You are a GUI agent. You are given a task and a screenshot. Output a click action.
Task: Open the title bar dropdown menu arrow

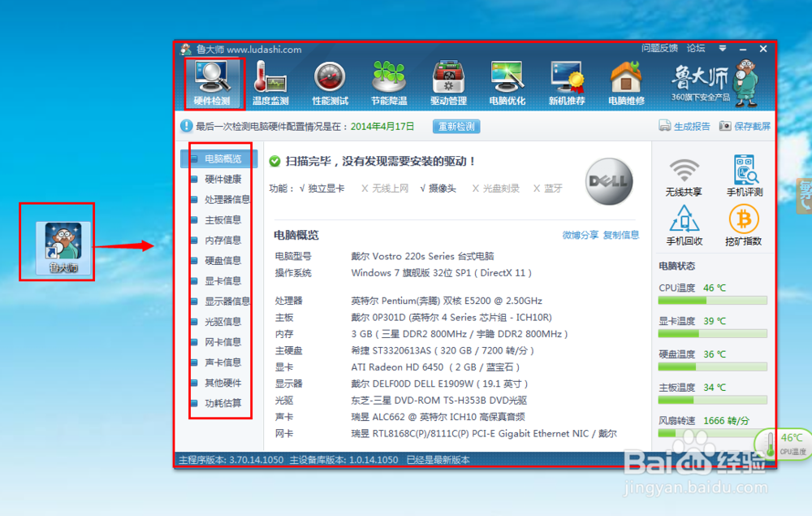tap(723, 49)
